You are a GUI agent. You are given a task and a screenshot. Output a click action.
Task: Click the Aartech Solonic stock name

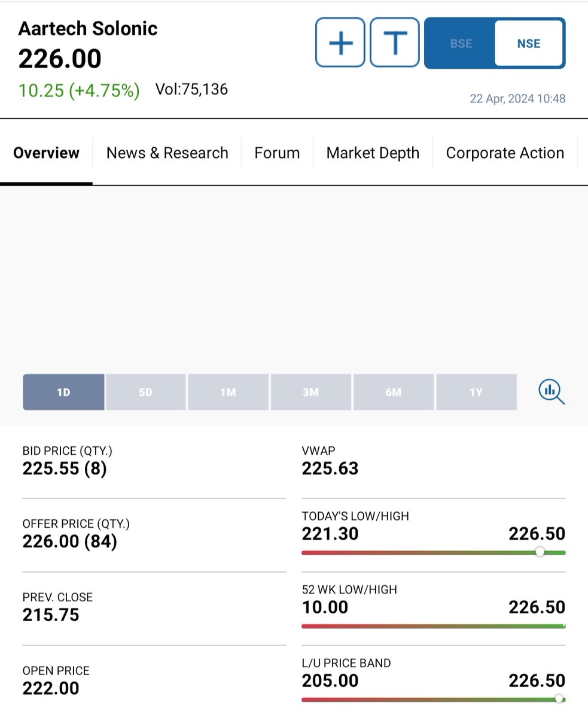[x=88, y=29]
